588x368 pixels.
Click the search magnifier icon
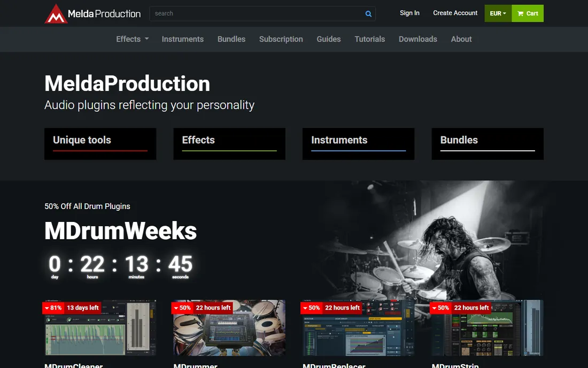pos(368,14)
